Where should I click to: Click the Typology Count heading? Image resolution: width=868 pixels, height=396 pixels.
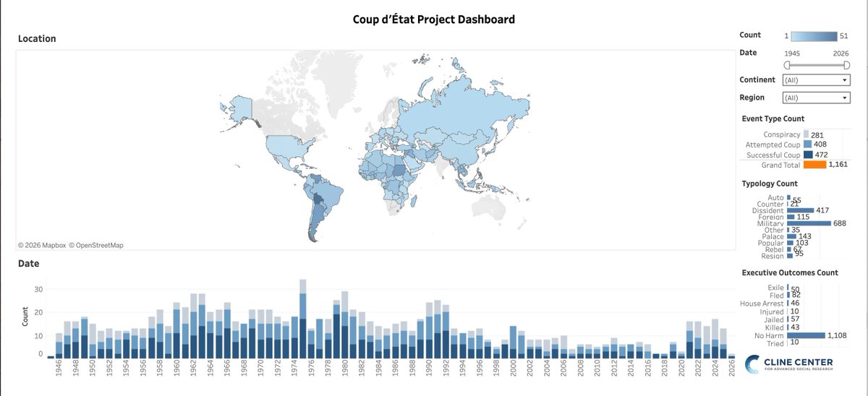coord(770,184)
